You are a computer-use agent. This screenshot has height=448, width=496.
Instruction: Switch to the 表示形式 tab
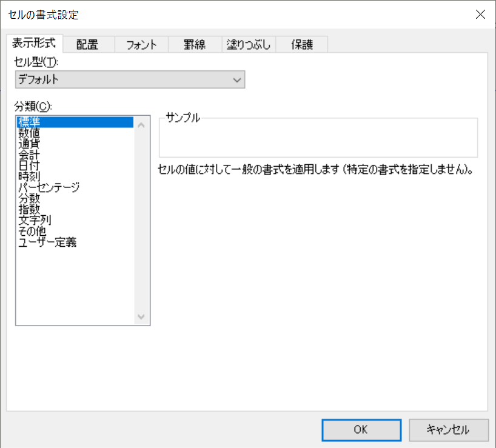click(35, 43)
